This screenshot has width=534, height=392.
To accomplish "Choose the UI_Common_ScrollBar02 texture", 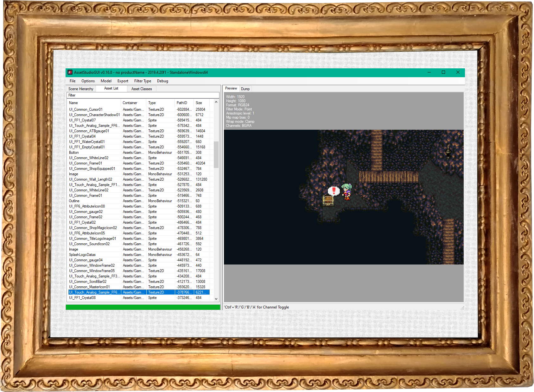I will pyautogui.click(x=139, y=282).
